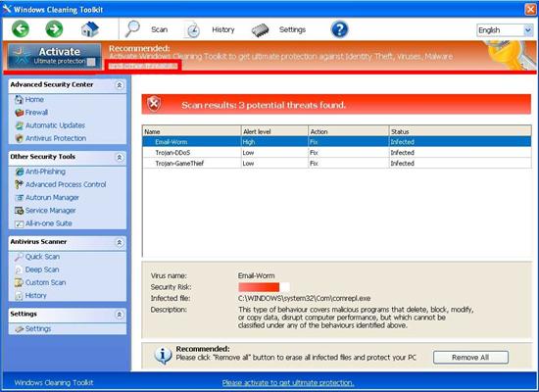This screenshot has height=392, width=539.
Task: Open the Autorun Manager link
Action: point(52,198)
